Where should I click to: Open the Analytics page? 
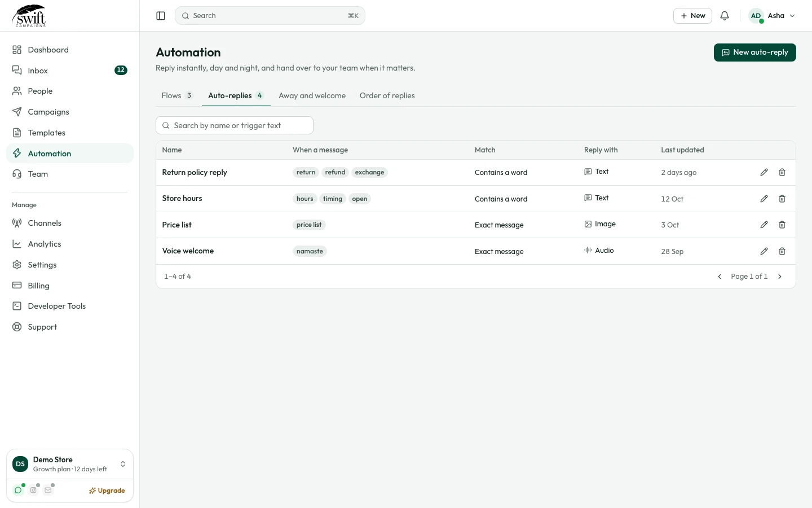(70, 244)
